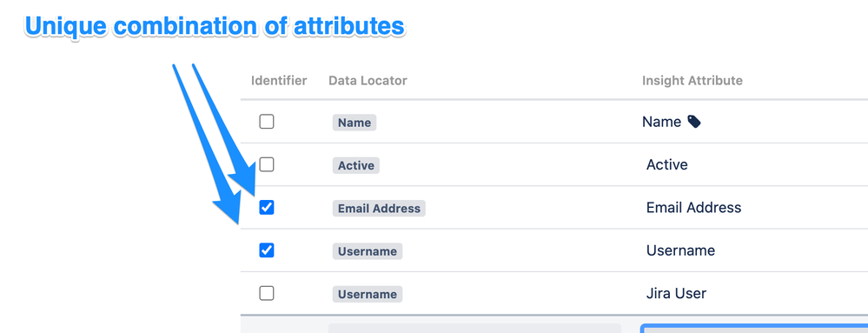Click the Email Address insight attribute
The image size is (868, 333).
(x=693, y=208)
